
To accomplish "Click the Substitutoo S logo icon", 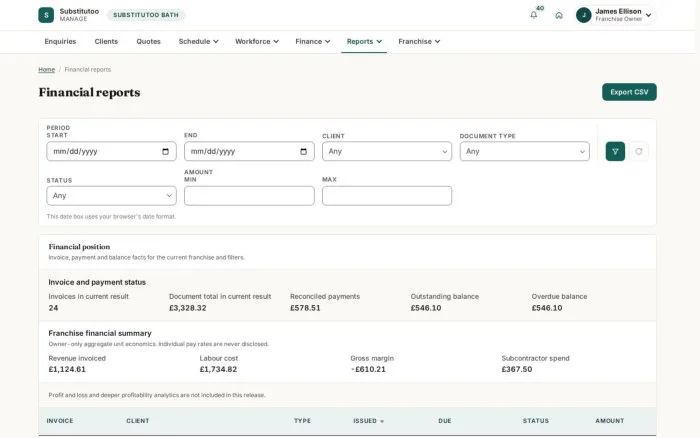I will point(46,15).
